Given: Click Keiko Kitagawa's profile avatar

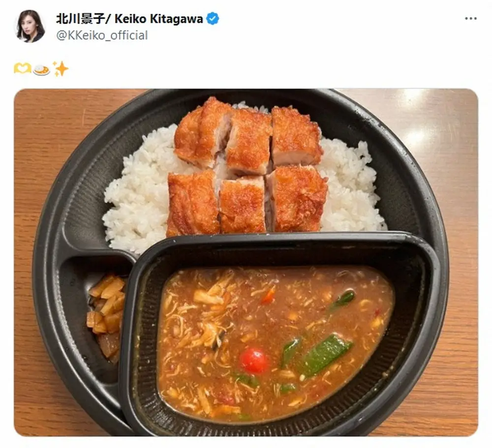Looking at the screenshot, I should pos(30,26).
